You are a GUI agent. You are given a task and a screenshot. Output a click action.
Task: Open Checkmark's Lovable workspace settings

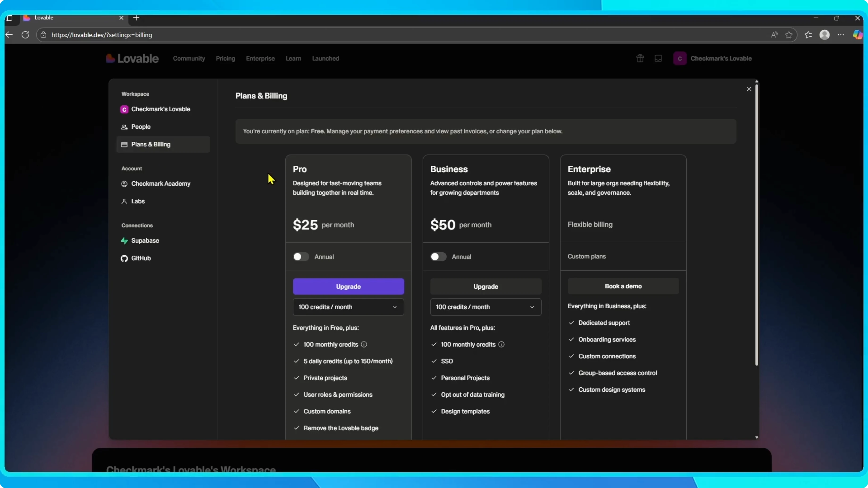point(163,109)
